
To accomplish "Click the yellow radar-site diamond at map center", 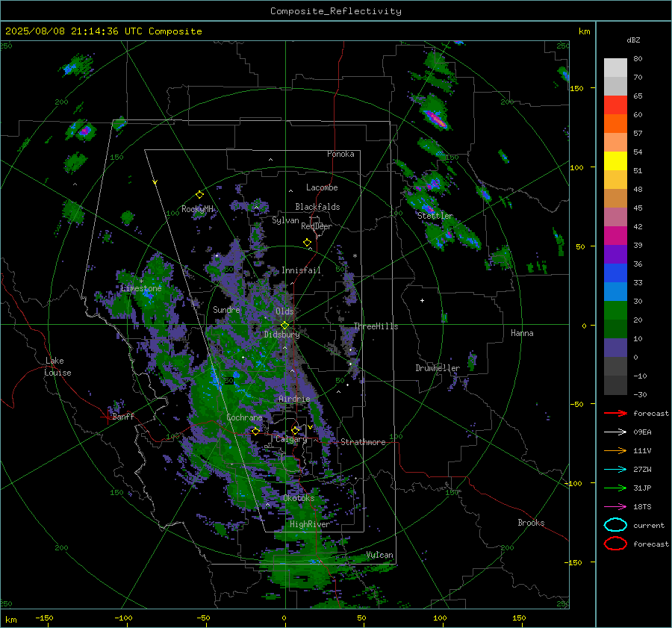I will 284,326.
